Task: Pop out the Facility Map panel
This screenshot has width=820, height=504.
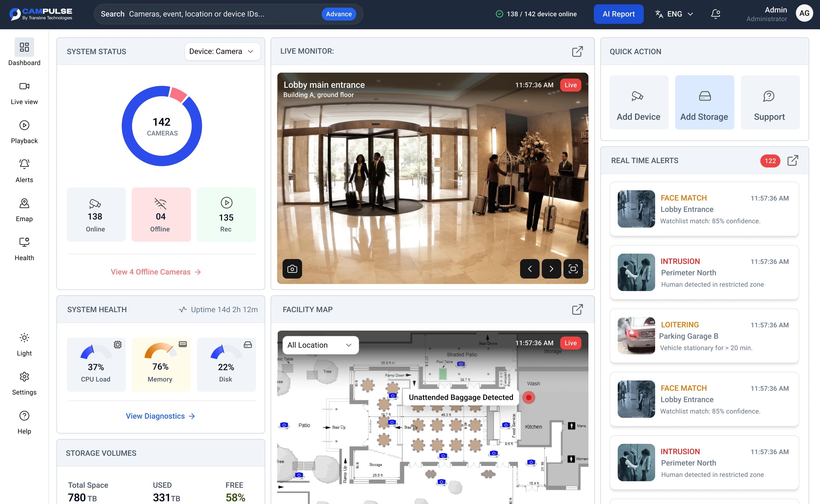Action: (x=577, y=309)
